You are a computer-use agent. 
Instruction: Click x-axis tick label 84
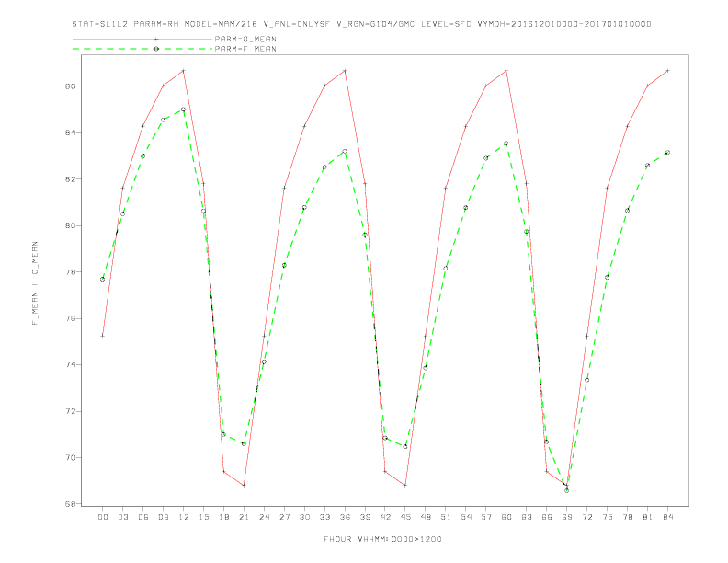click(667, 517)
